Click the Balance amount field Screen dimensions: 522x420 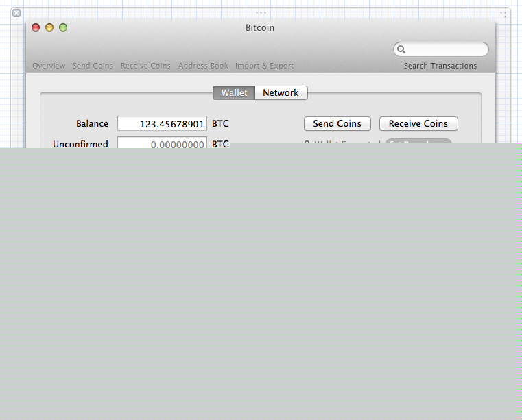(162, 124)
